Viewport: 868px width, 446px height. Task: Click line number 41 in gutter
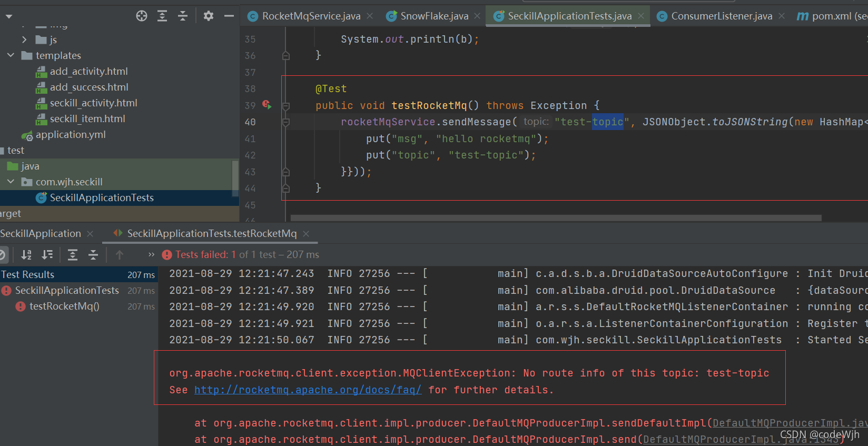click(250, 139)
